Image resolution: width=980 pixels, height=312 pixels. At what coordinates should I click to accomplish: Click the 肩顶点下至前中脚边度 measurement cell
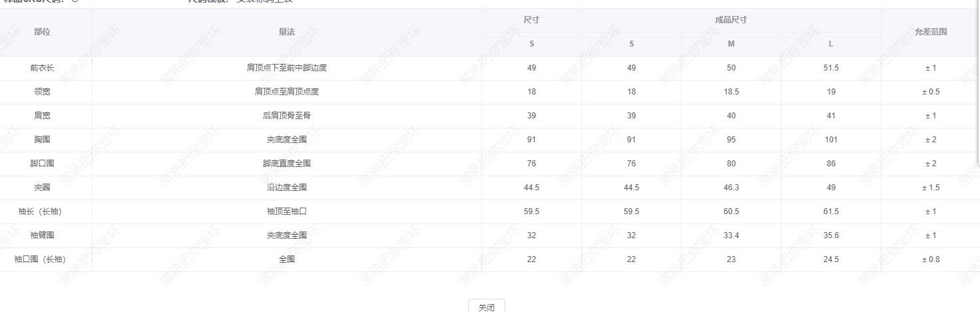click(x=286, y=68)
